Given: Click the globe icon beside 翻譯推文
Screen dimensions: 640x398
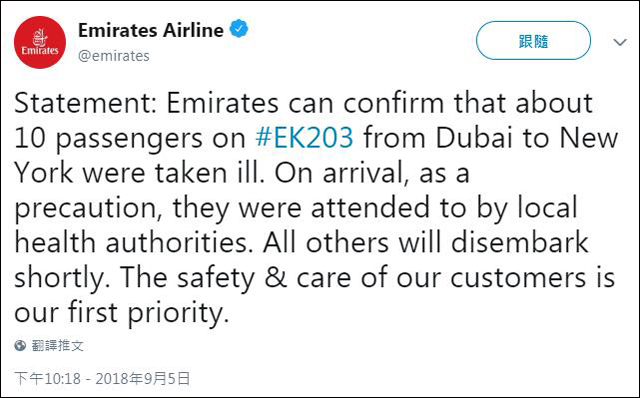Looking at the screenshot, I should pyautogui.click(x=20, y=346).
